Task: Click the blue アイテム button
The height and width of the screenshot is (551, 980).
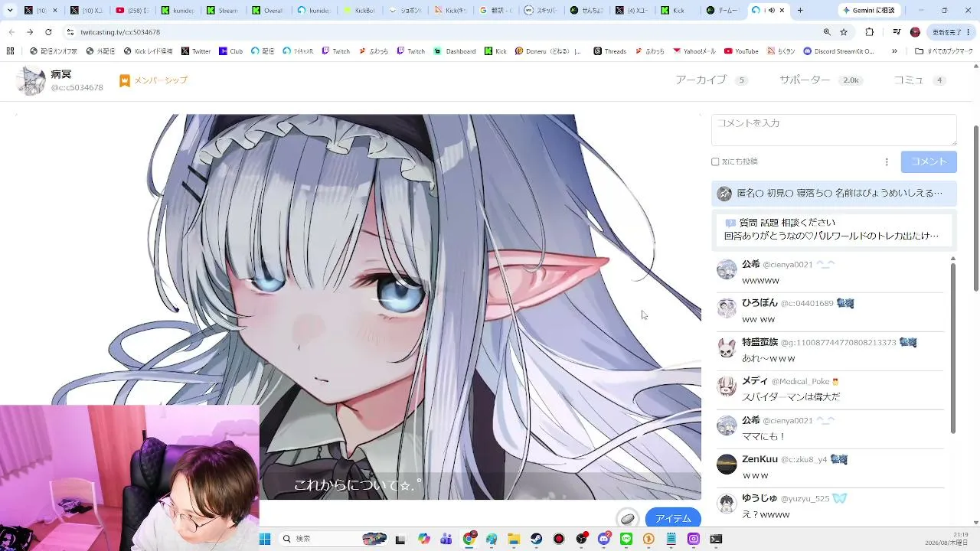Action: click(x=673, y=518)
